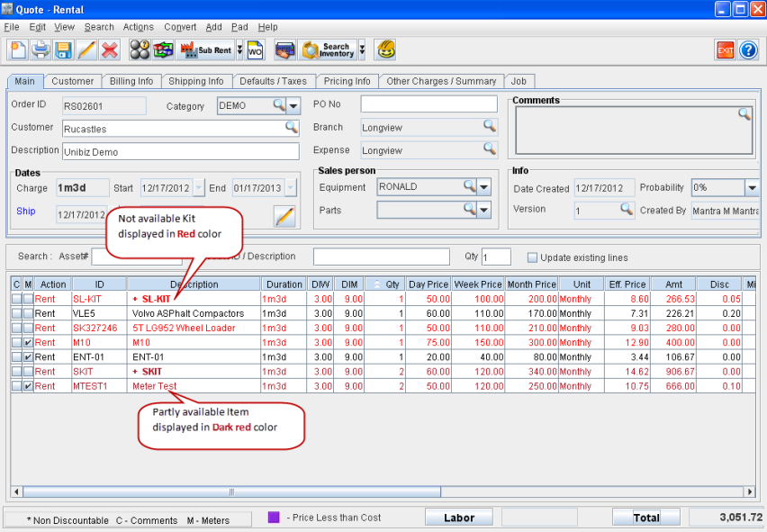This screenshot has width=767, height=532.
Task: Toggle Update existing lines checkbox
Action: pyautogui.click(x=532, y=257)
